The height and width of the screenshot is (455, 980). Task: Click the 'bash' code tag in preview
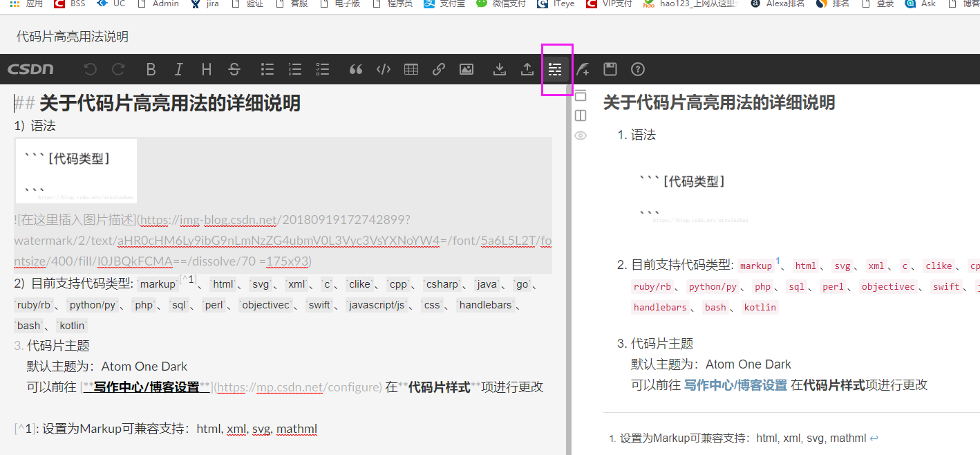pos(715,307)
